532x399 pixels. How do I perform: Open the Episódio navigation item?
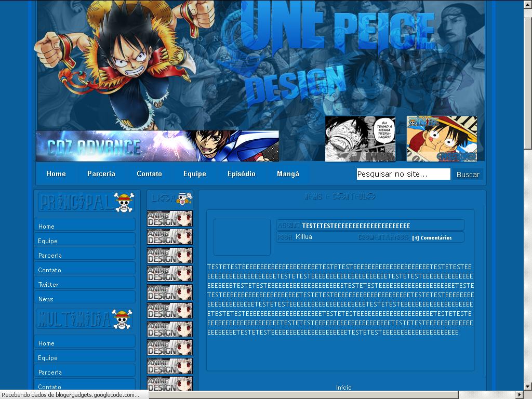(x=241, y=174)
